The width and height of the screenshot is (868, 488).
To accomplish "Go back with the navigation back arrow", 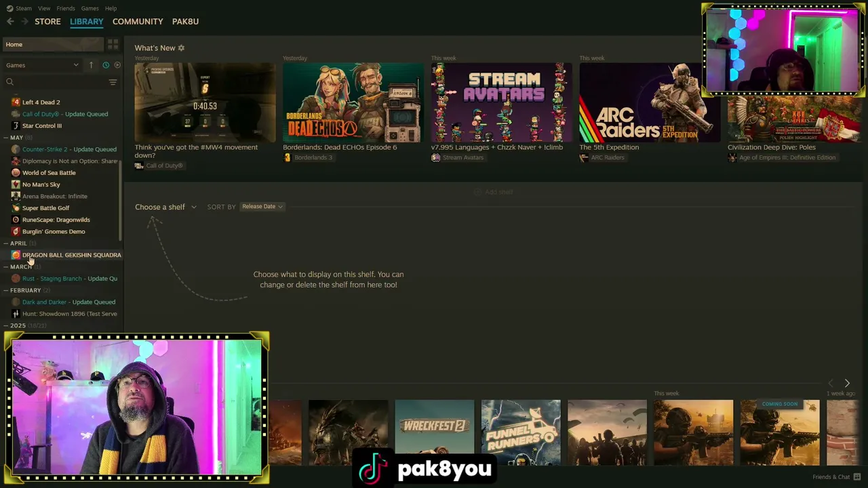I will click(10, 22).
